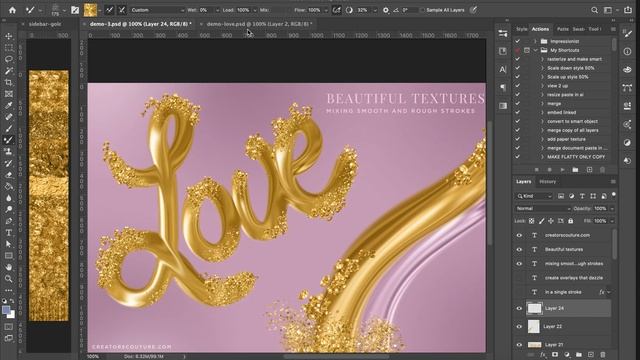Create a new layer icon
This screenshot has width=640, height=360.
tap(591, 355)
